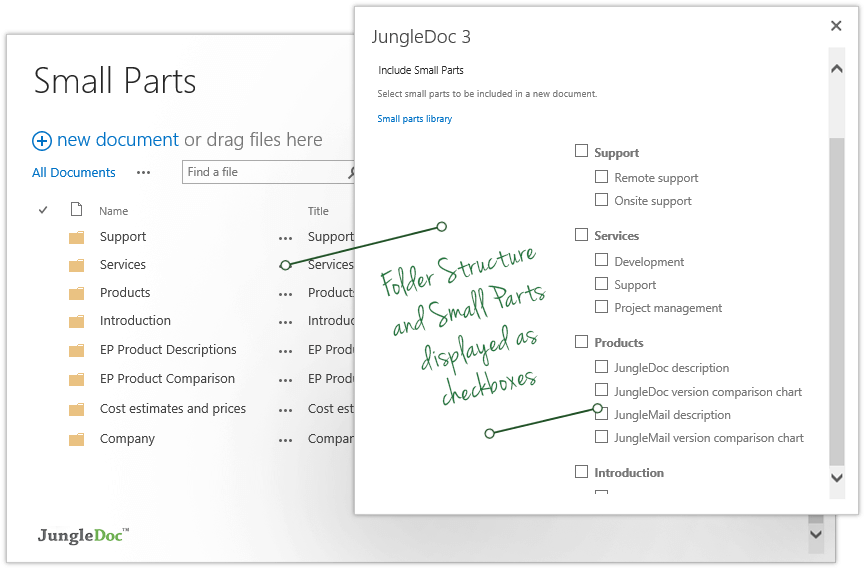865x569 pixels.
Task: Check the Remote support checkbox
Action: click(601, 177)
